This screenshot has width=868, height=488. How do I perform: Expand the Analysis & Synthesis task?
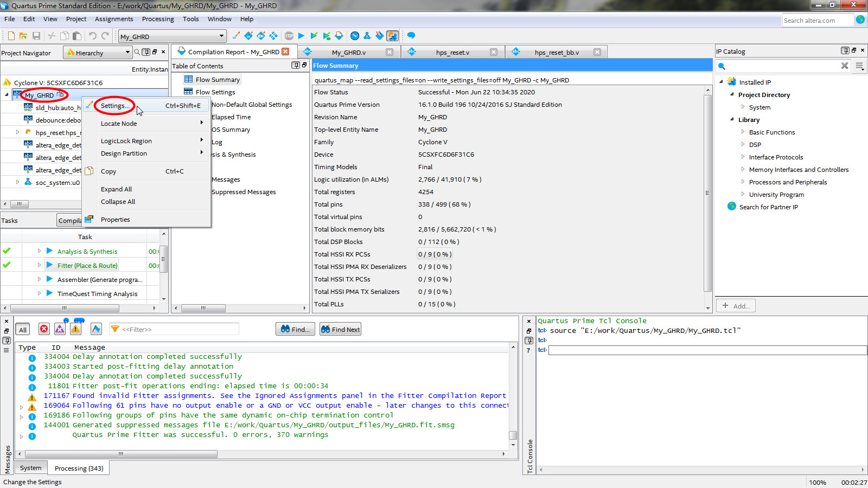pyautogui.click(x=39, y=251)
